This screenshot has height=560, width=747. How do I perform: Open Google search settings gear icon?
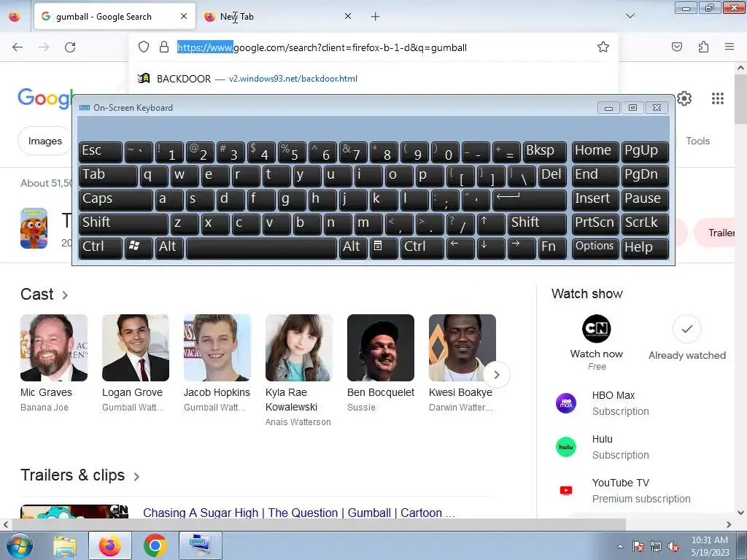click(684, 98)
